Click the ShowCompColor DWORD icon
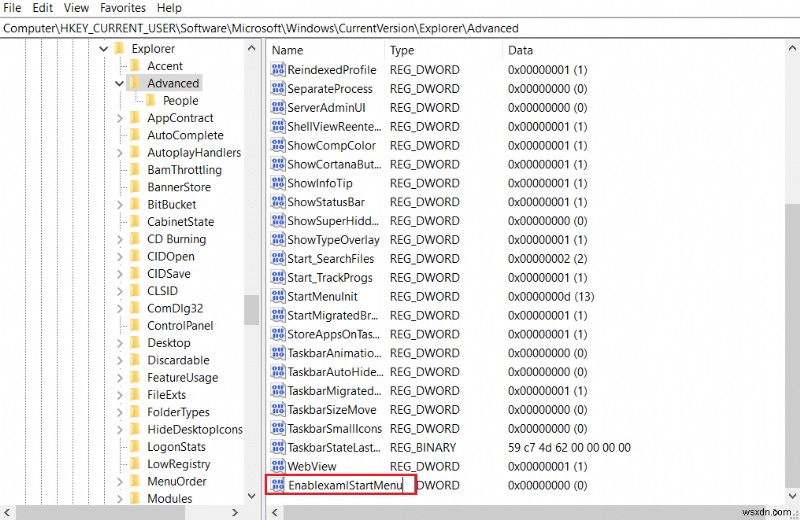This screenshot has width=800, height=520. 278,145
